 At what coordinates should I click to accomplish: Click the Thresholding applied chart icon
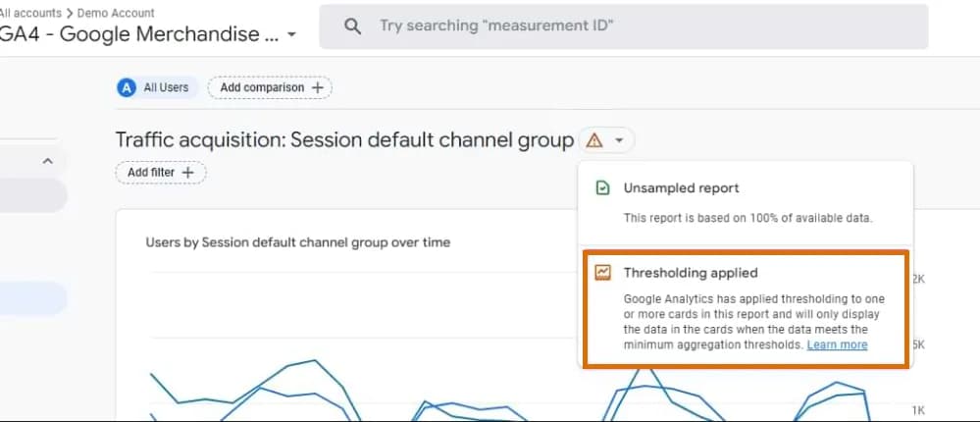[x=602, y=273]
